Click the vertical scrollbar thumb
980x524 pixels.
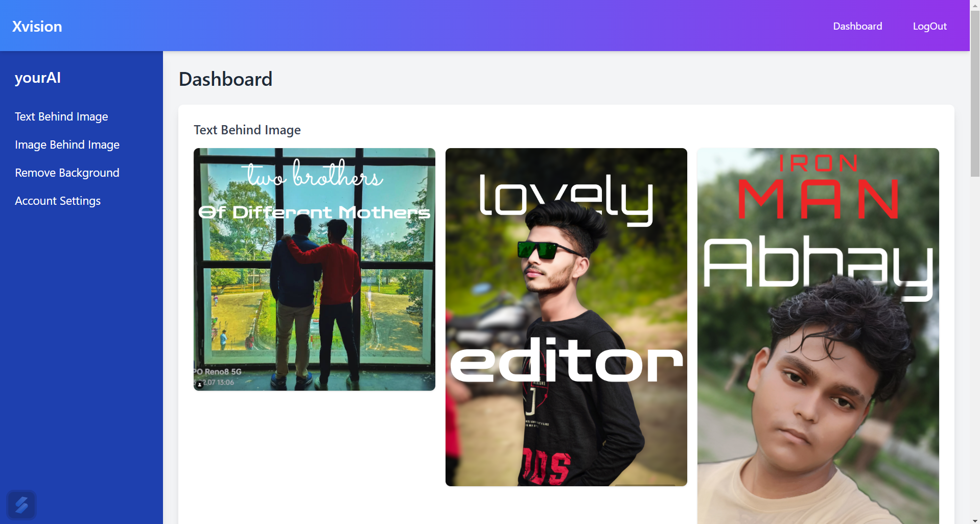975,93
